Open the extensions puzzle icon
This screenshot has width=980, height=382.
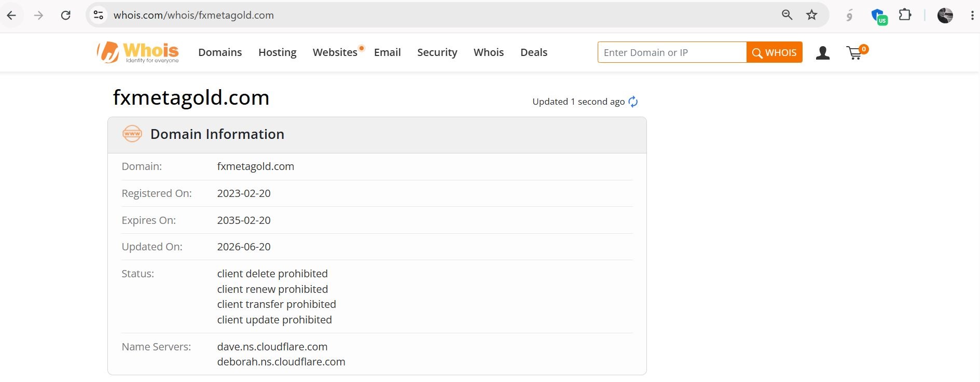coord(905,15)
